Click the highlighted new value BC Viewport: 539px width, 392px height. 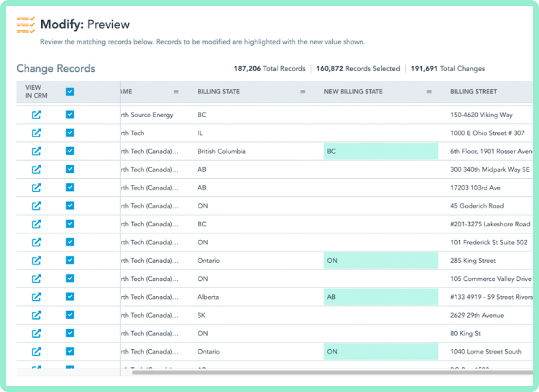(x=381, y=151)
